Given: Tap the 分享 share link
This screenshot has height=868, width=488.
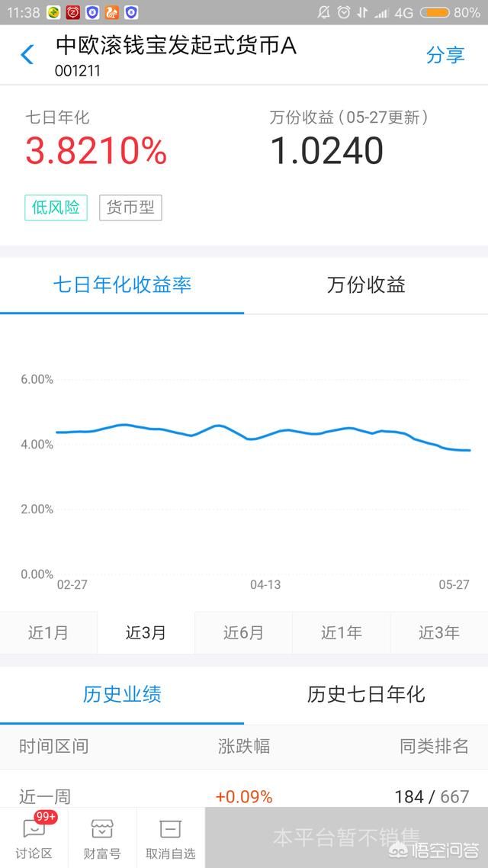Looking at the screenshot, I should (x=446, y=55).
